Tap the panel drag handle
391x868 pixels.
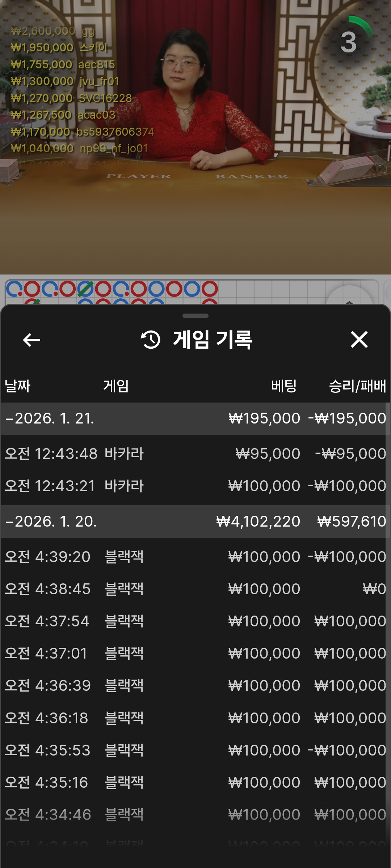coord(195,316)
